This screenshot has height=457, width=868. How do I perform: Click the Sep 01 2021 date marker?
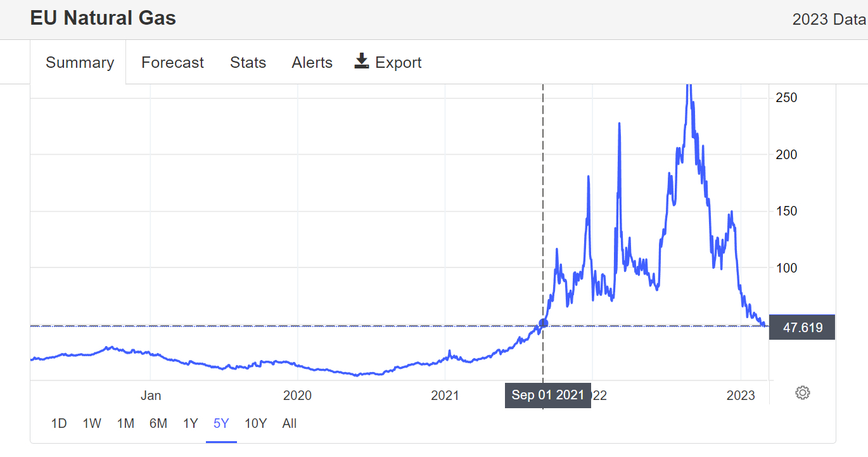[547, 396]
